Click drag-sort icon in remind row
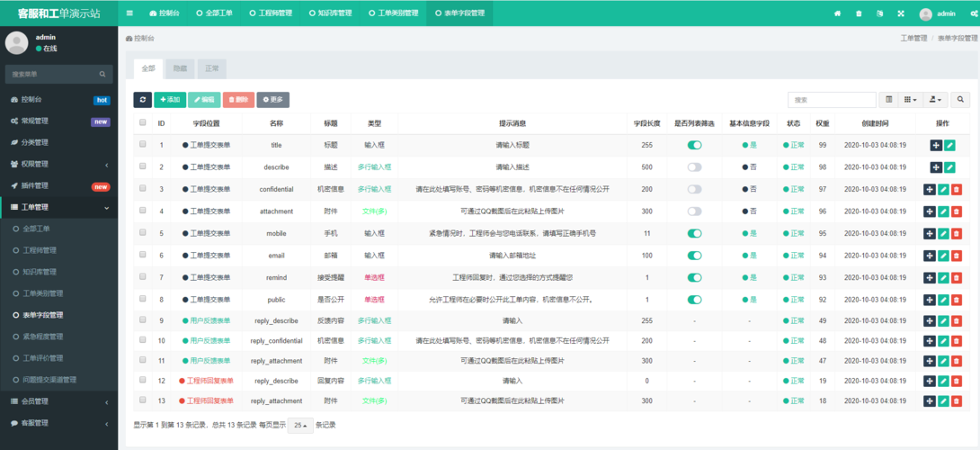Image resolution: width=980 pixels, height=450 pixels. pos(930,277)
